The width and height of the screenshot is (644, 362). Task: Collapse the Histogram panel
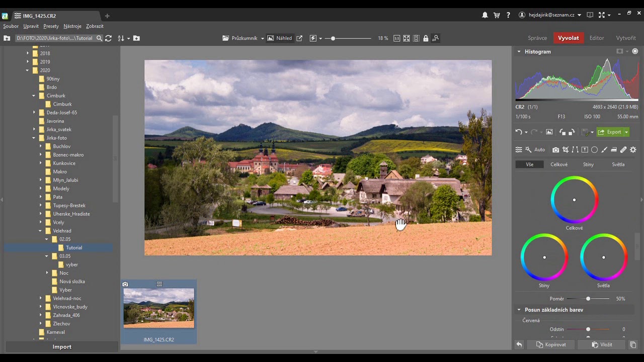click(x=519, y=51)
